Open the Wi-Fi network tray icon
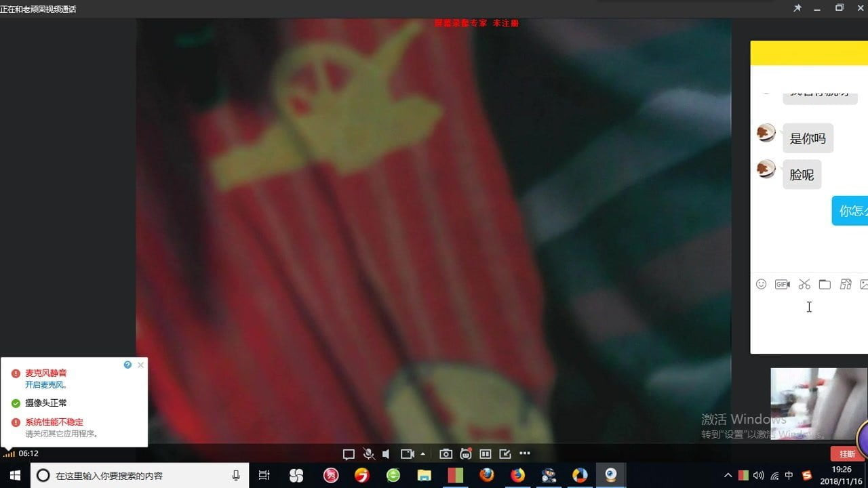The image size is (868, 488). click(x=774, y=475)
